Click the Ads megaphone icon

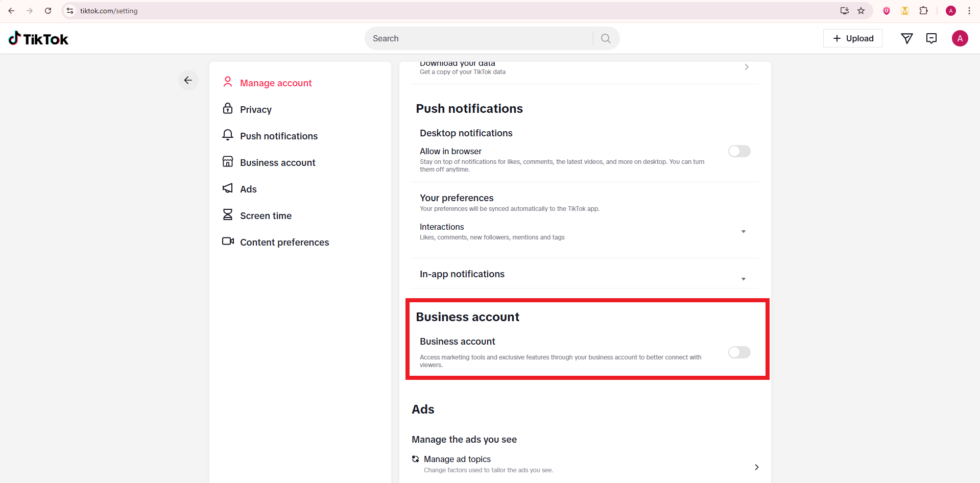point(228,188)
